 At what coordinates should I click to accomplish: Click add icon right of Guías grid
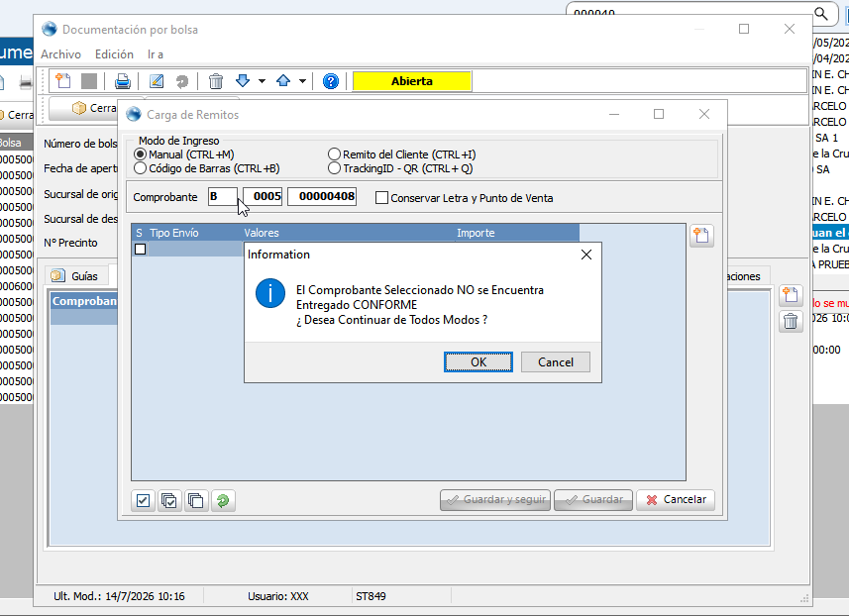(x=791, y=295)
